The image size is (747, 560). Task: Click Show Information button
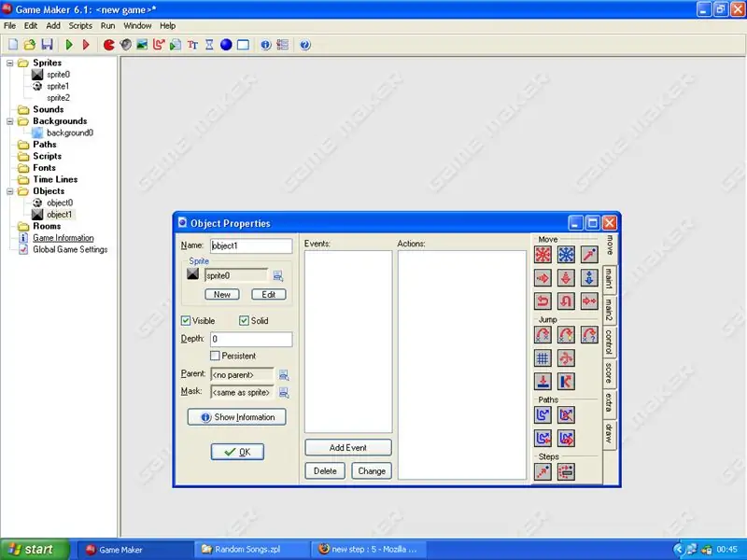237,417
